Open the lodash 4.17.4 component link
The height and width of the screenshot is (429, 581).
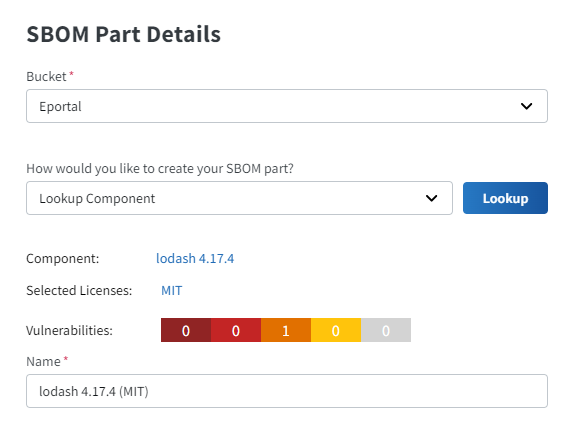point(195,258)
